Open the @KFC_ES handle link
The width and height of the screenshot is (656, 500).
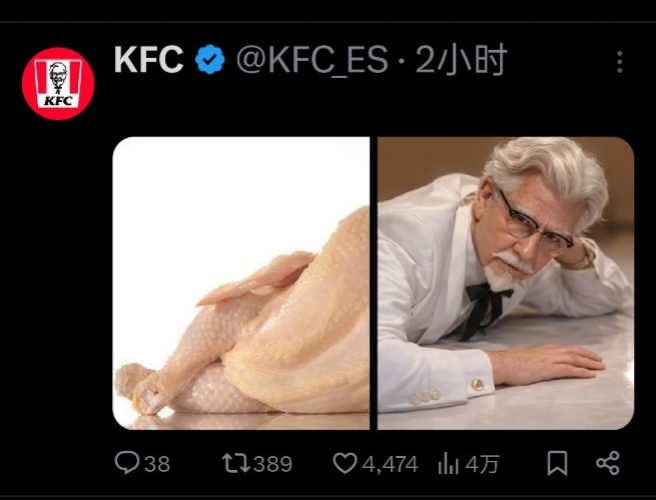point(311,61)
